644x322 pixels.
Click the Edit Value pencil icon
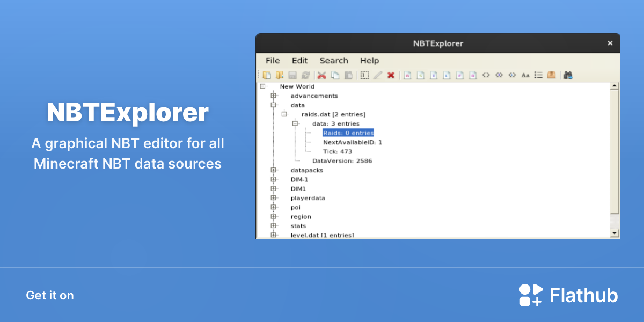(378, 75)
